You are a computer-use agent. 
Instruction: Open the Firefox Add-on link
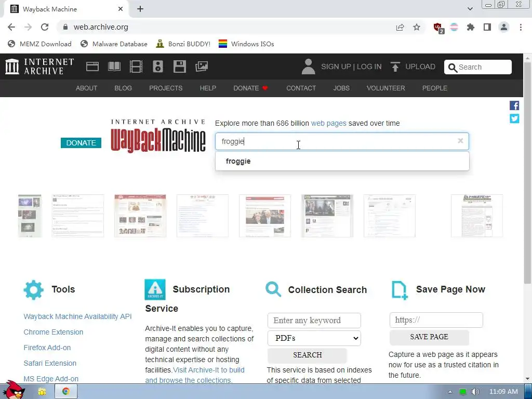pos(47,348)
